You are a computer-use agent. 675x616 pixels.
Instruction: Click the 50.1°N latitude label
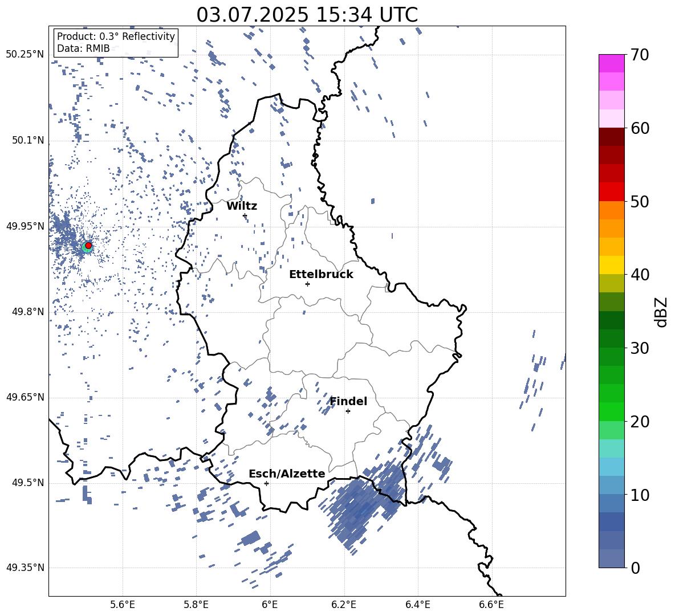[x=27, y=140]
